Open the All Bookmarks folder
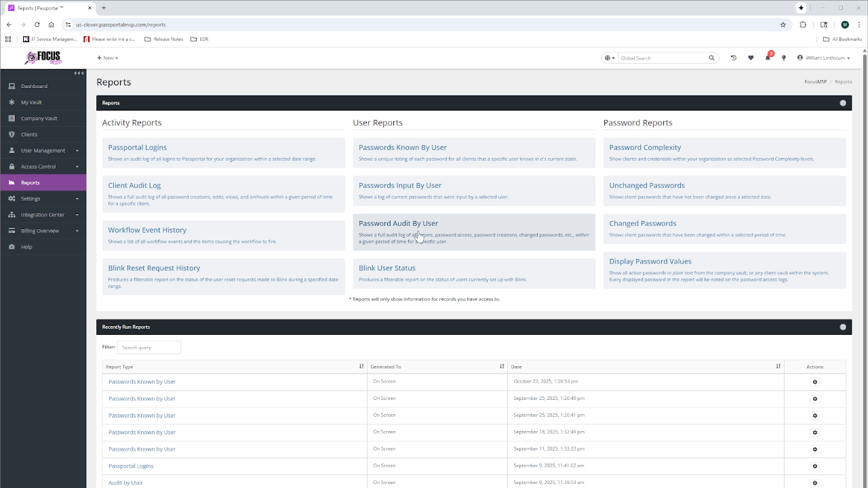Viewport: 868px width, 488px height. point(843,39)
